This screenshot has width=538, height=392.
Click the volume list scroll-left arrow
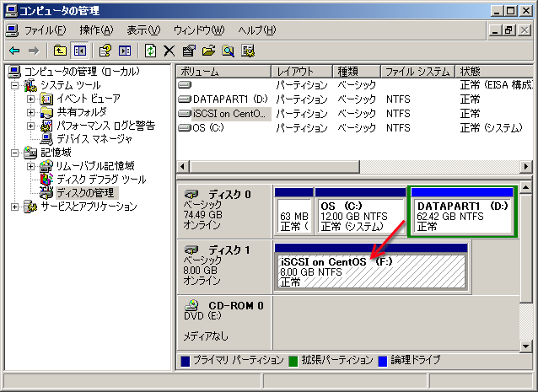(182, 167)
